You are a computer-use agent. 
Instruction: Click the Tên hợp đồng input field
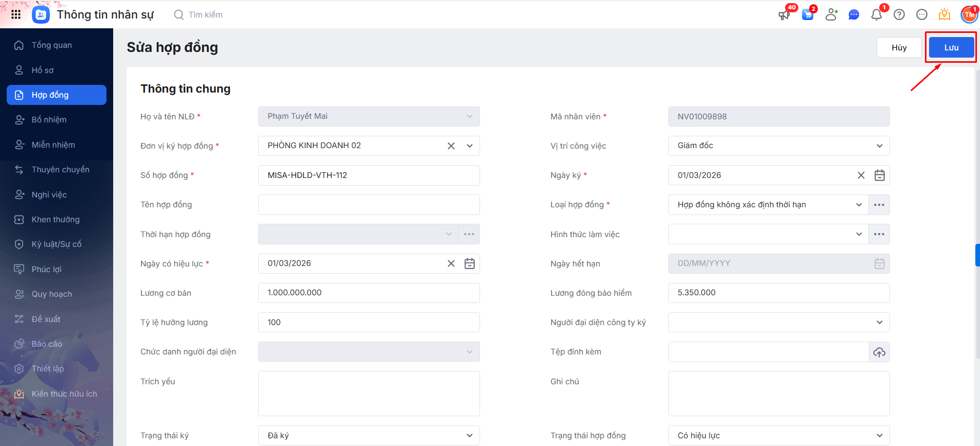[x=369, y=205]
